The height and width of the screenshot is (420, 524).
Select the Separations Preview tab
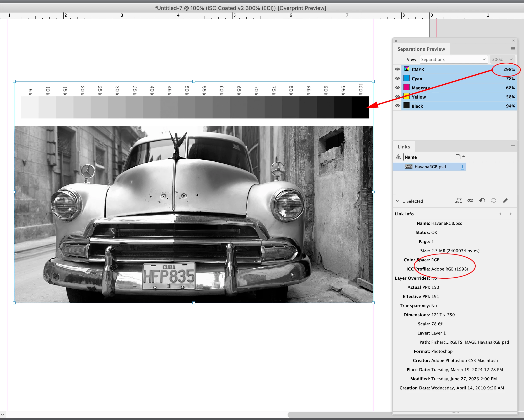(x=421, y=49)
